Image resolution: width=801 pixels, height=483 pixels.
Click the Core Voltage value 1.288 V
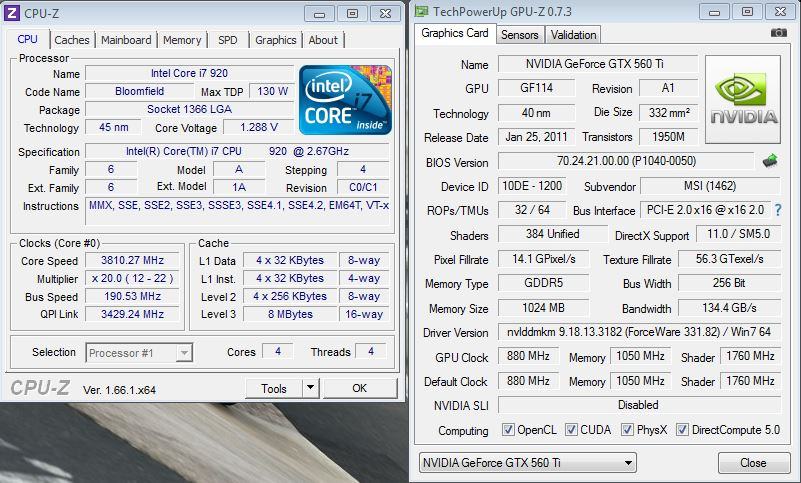pos(259,127)
